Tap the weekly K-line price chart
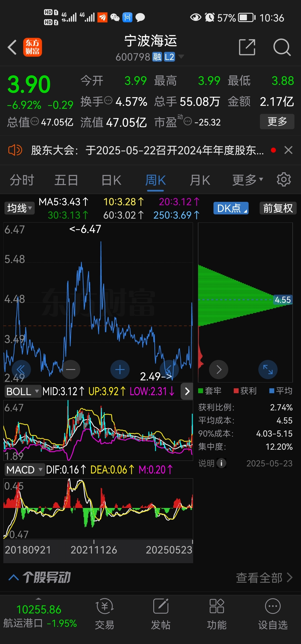 [98, 302]
